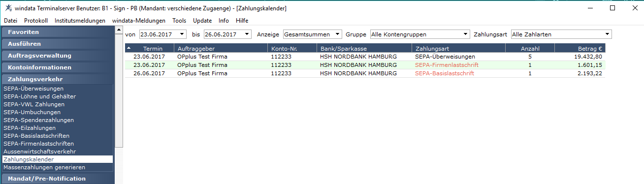
Task: Click the windata app icon in title bar
Action: coord(8,8)
